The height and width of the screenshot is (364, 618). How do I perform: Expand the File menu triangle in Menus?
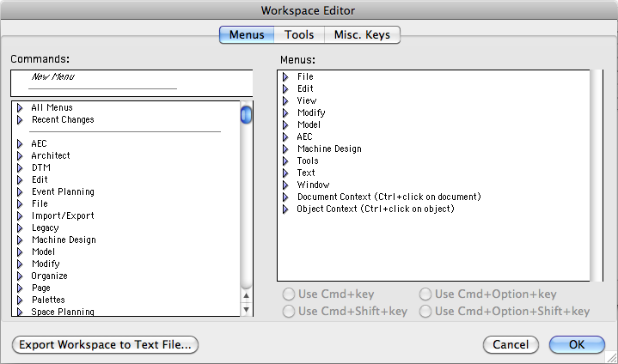(x=285, y=76)
